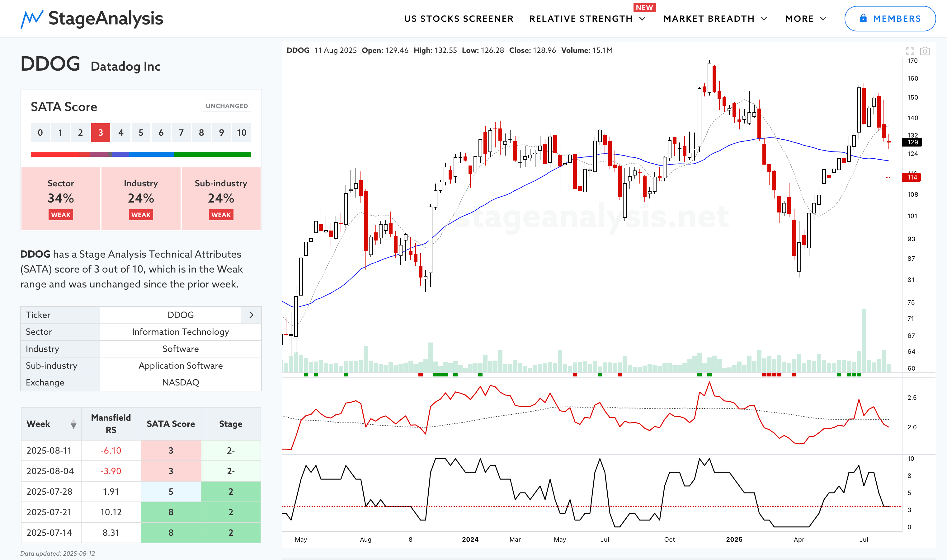Viewport: 947px width, 560px height.
Task: Click the Data updated 2025-08-12 note
Action: pos(58,553)
